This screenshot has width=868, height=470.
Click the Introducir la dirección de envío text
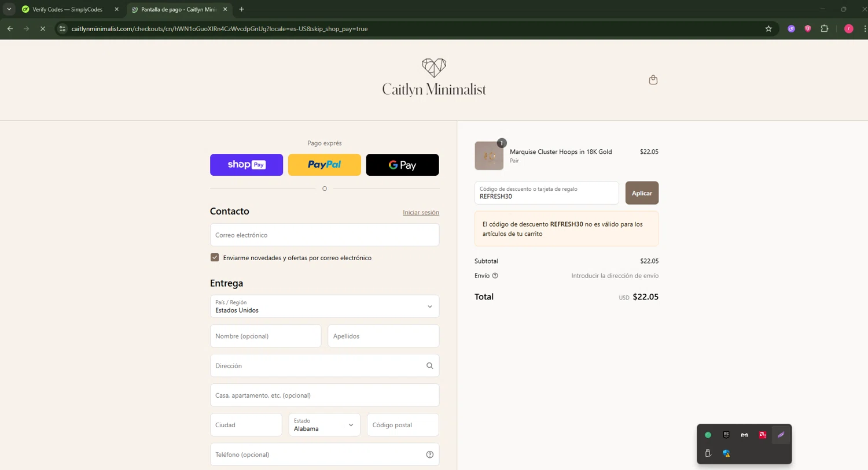click(615, 276)
